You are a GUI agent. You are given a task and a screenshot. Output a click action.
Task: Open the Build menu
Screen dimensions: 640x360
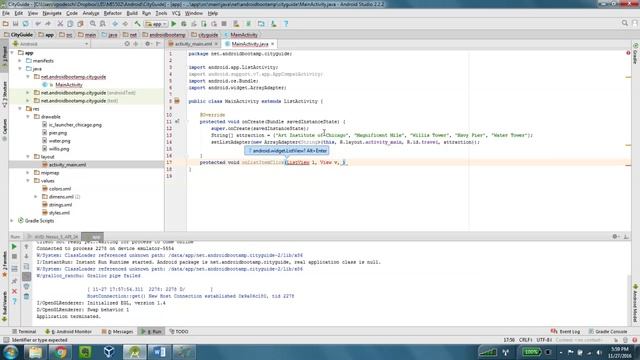click(132, 13)
